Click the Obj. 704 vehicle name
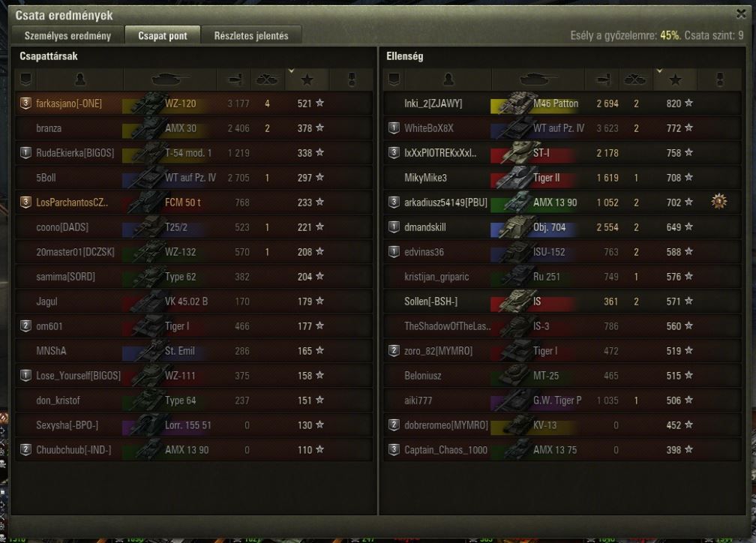This screenshot has width=756, height=543. click(549, 227)
